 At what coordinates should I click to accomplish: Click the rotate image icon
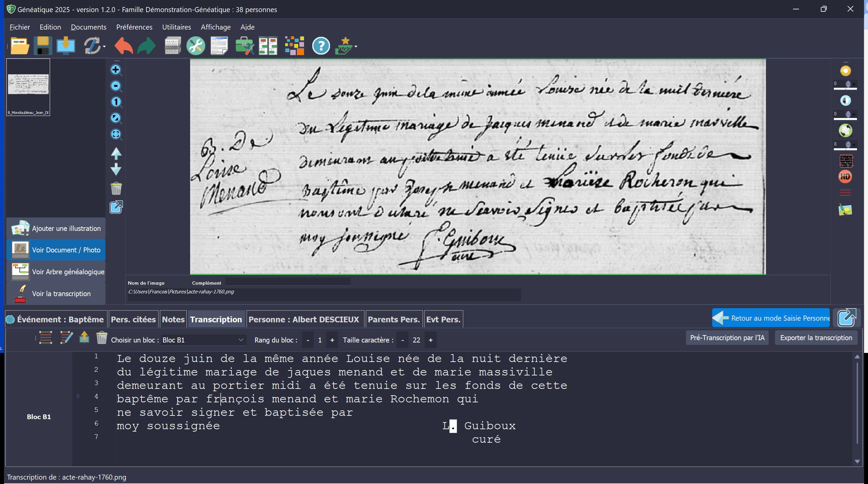tap(845, 130)
